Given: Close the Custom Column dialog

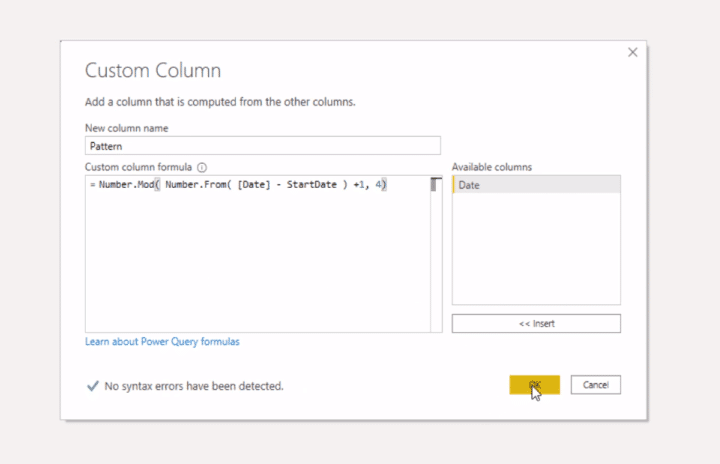Looking at the screenshot, I should pyautogui.click(x=633, y=52).
